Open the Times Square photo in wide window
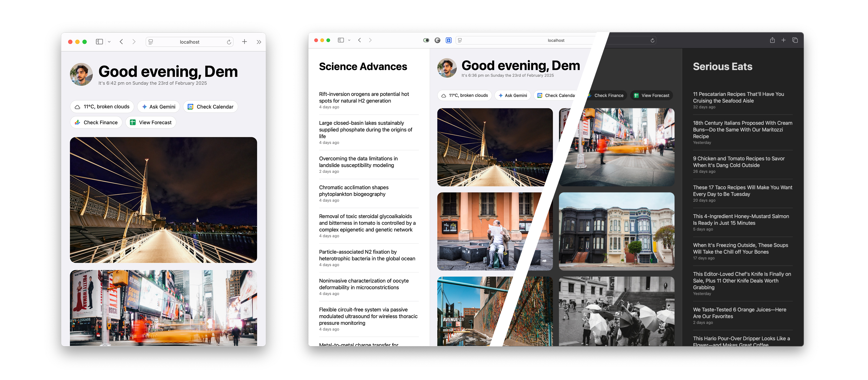The image size is (868, 380). (x=617, y=147)
